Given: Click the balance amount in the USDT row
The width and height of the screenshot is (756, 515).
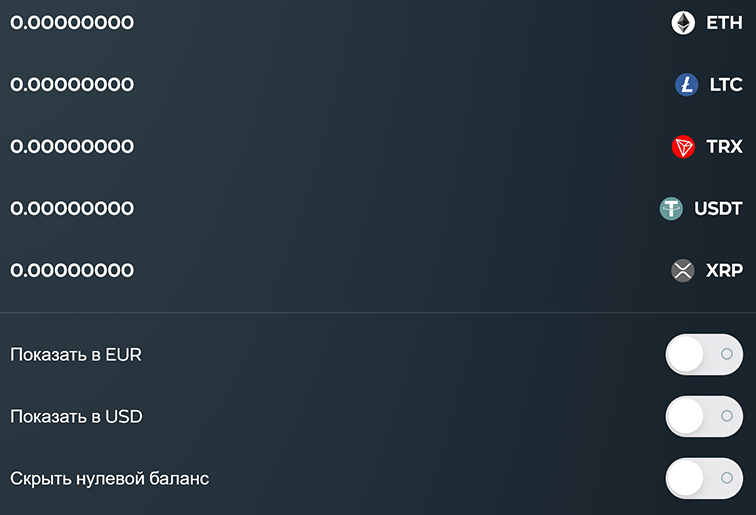Looking at the screenshot, I should point(72,209).
